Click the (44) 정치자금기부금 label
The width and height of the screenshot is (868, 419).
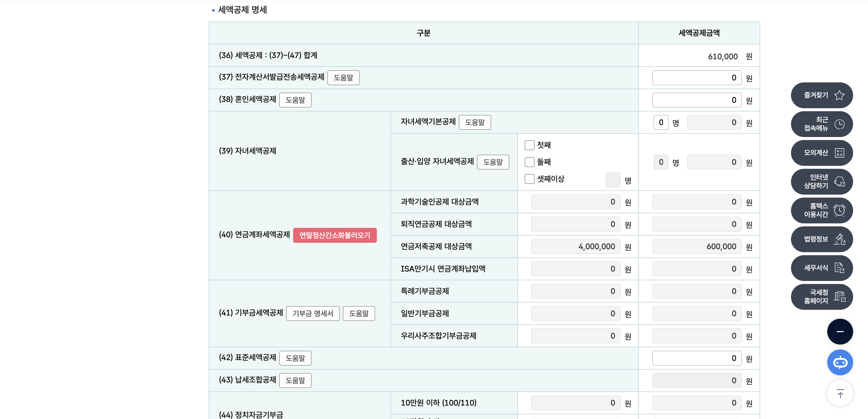(x=251, y=414)
